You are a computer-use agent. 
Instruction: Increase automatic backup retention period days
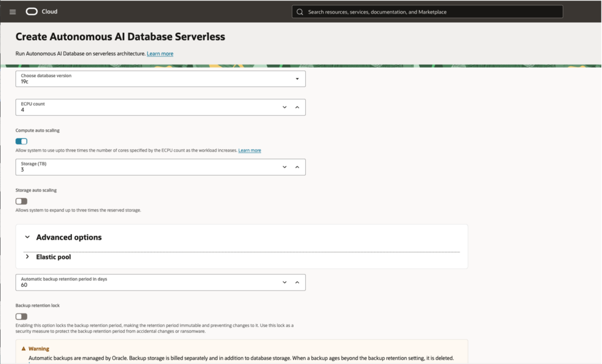297,282
